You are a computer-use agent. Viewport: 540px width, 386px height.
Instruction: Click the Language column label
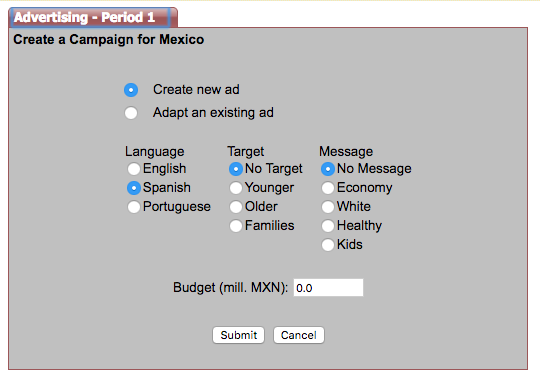tap(154, 152)
